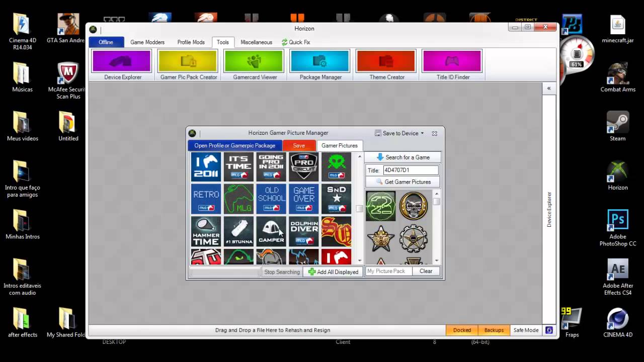
Task: Select the red and gold graffiti gamer picture
Action: tap(336, 231)
